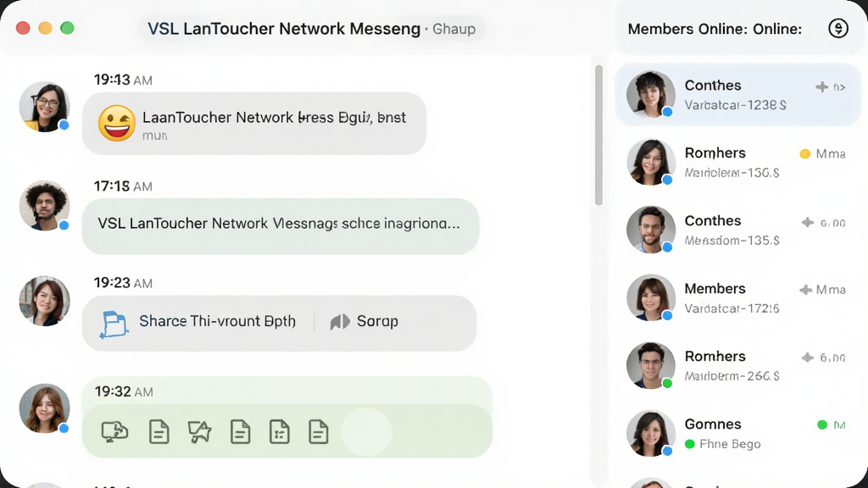Click the 'Mma' label on the Members row
Screen dimensions: 868x488
pyautogui.click(x=831, y=290)
